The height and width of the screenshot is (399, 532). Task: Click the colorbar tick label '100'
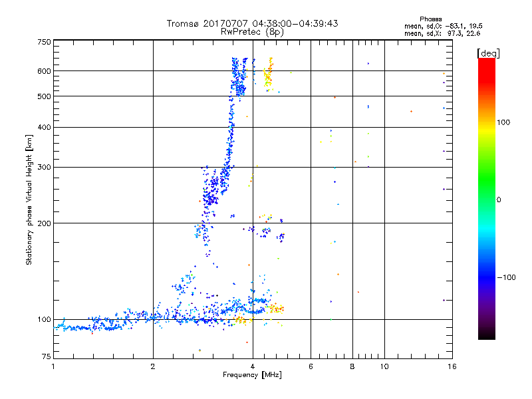pyautogui.click(x=503, y=122)
